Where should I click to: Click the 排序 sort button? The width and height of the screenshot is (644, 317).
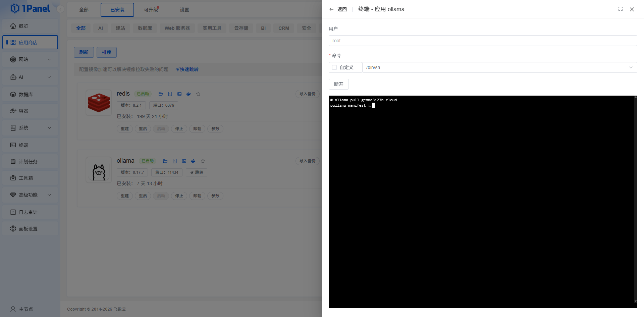click(107, 52)
